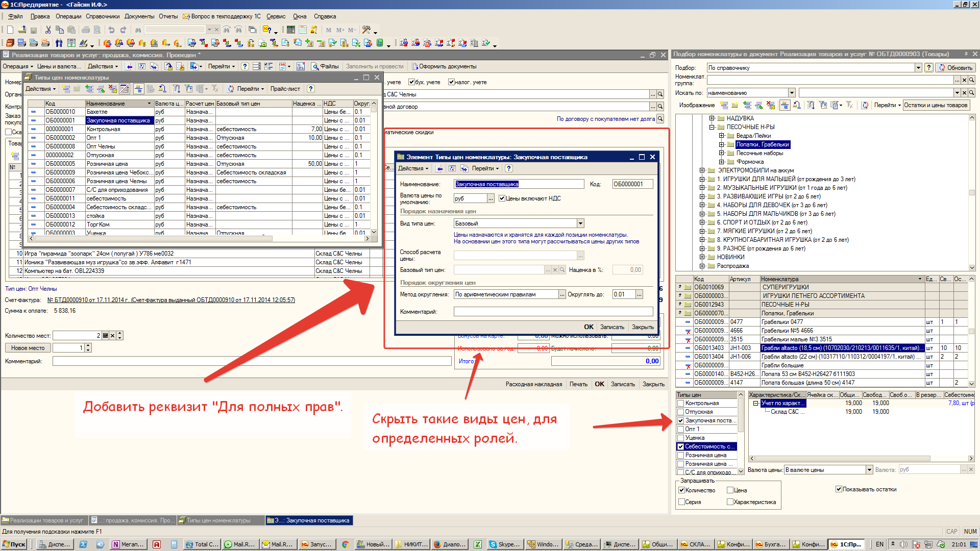Expand the НОВИНКИ tree folder
Image resolution: width=980 pixels, height=551 pixels.
(702, 257)
